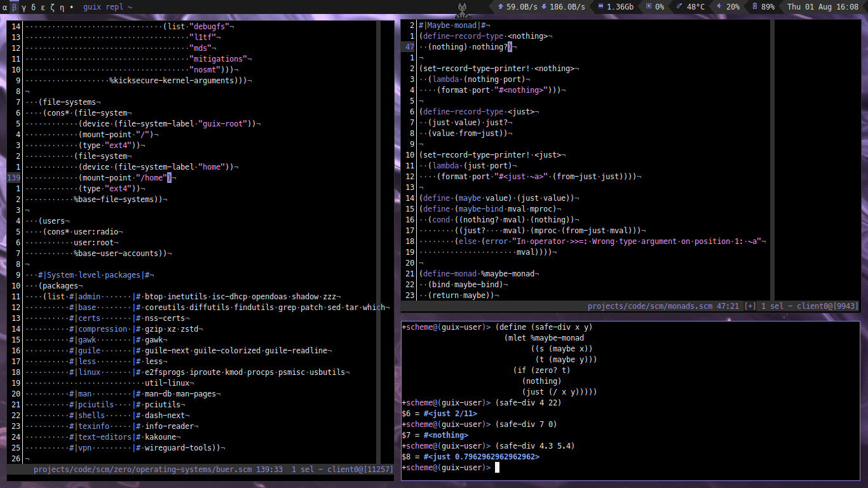This screenshot has width=868, height=488.
Task: Click the result $6 = #<just 2/11>
Action: 439,413
